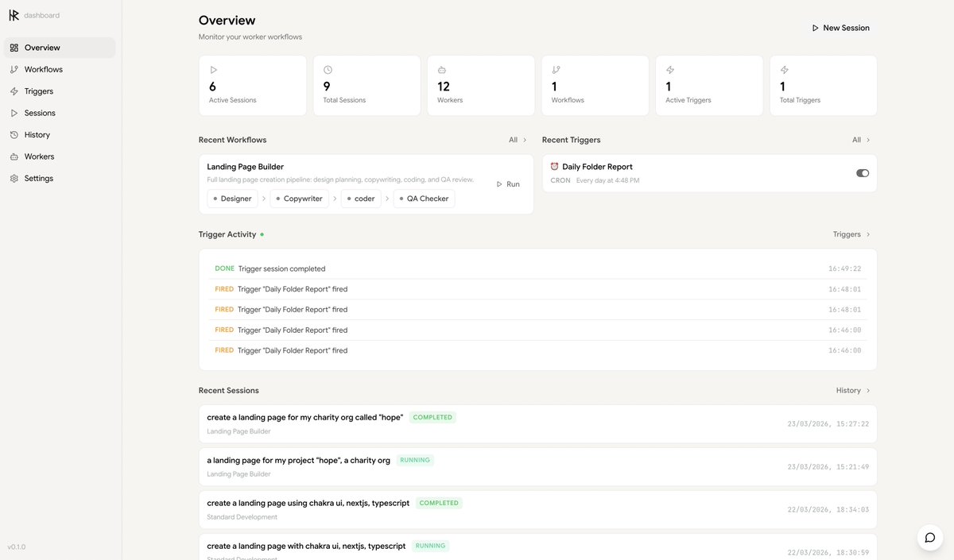This screenshot has width=954, height=560.
Task: View all Recent Workflows
Action: point(518,140)
